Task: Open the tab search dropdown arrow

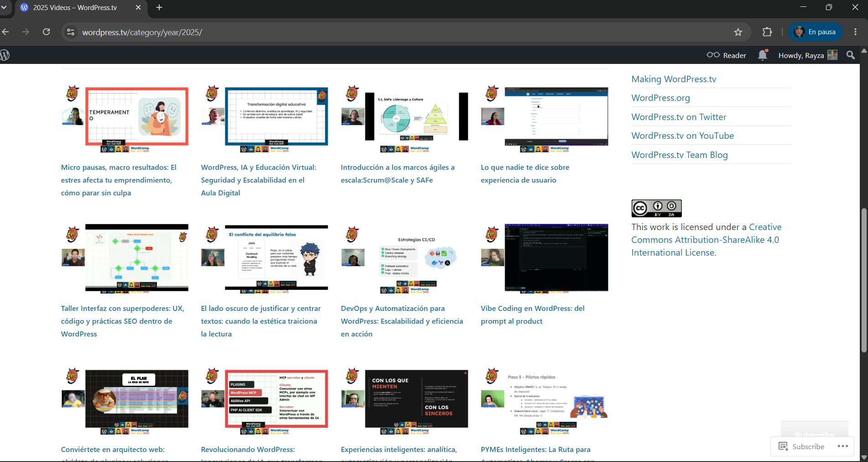Action: (x=4, y=7)
